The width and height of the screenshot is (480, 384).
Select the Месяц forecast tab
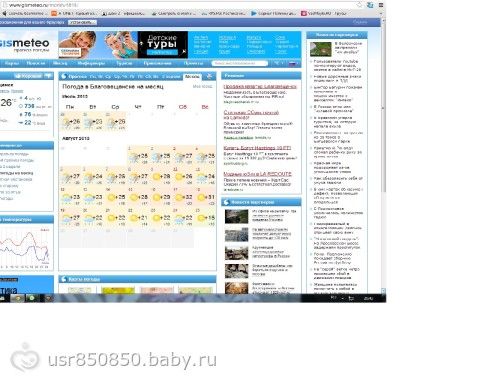click(x=192, y=76)
